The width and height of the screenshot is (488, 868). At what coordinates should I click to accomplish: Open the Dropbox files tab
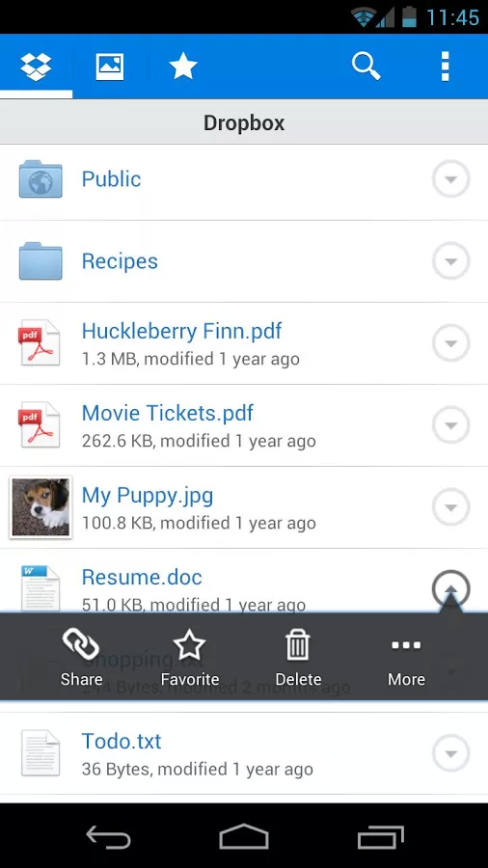click(36, 67)
